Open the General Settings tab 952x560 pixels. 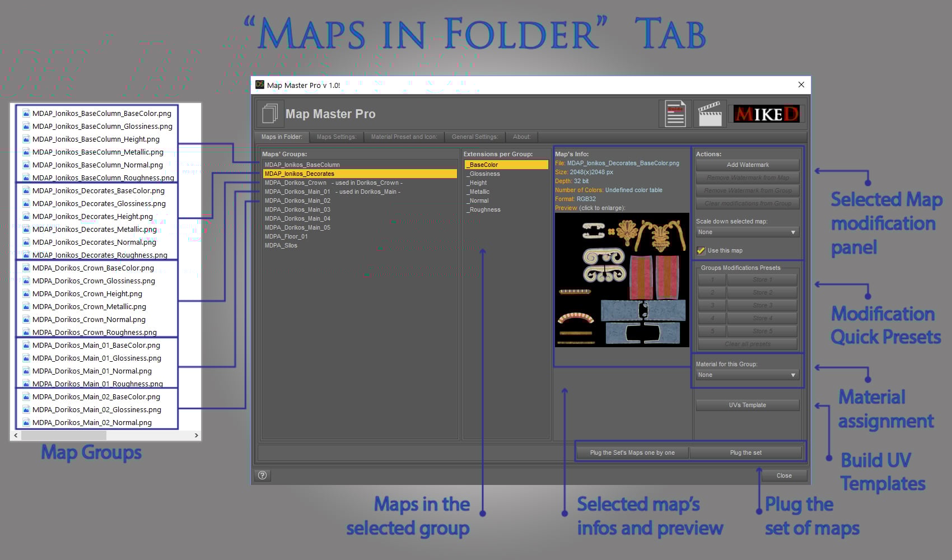(474, 137)
